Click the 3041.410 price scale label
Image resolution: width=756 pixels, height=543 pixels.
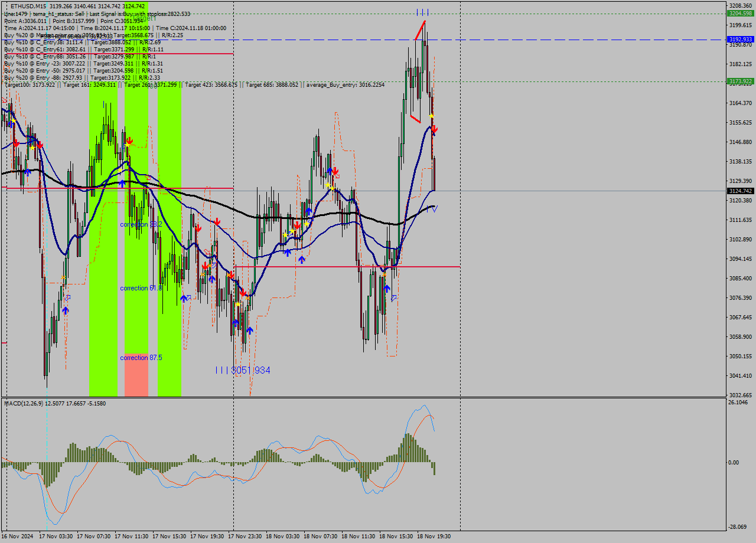click(740, 375)
